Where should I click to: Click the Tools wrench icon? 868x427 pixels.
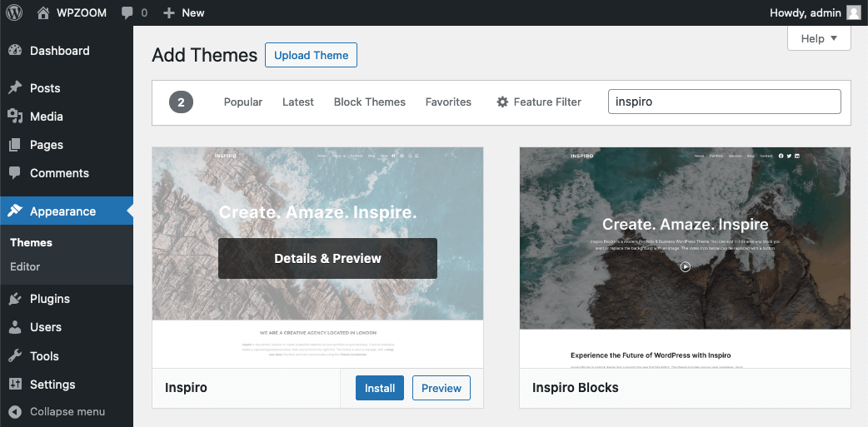[15, 355]
